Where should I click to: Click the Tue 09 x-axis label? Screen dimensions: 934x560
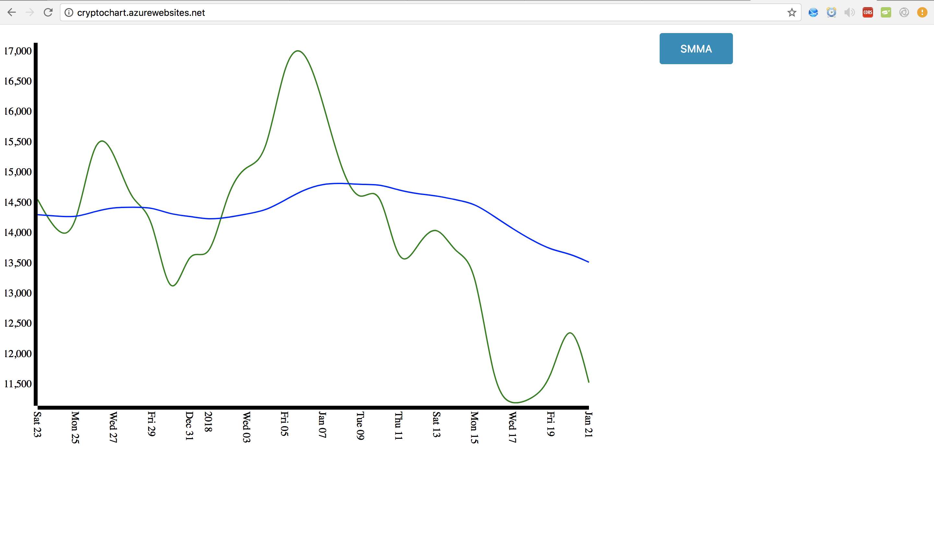click(x=360, y=426)
